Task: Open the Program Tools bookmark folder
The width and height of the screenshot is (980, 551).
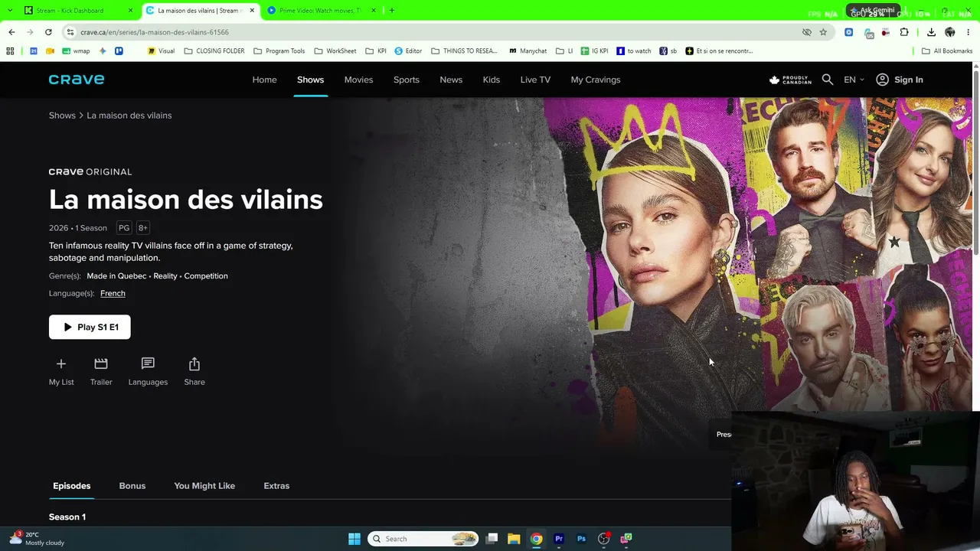Action: click(279, 51)
